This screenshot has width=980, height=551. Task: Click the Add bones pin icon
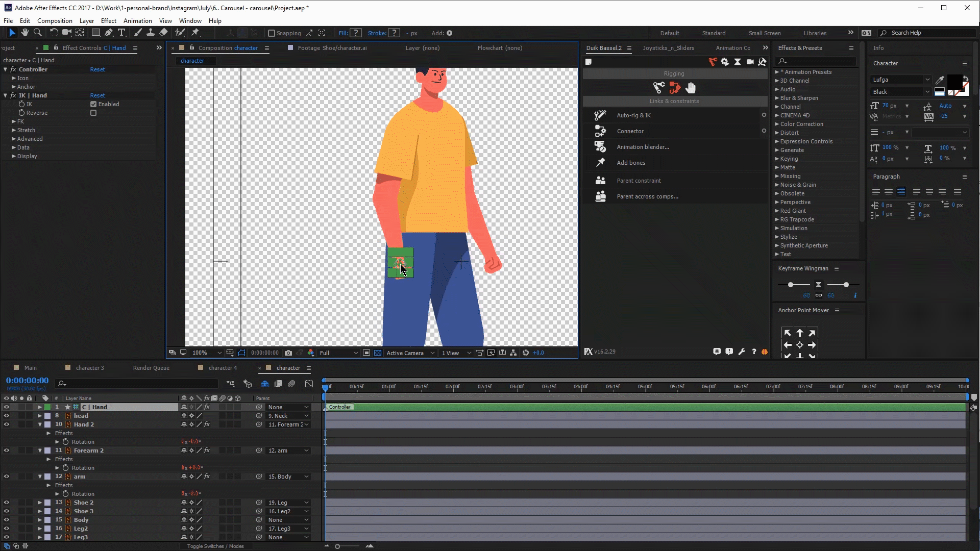click(600, 163)
